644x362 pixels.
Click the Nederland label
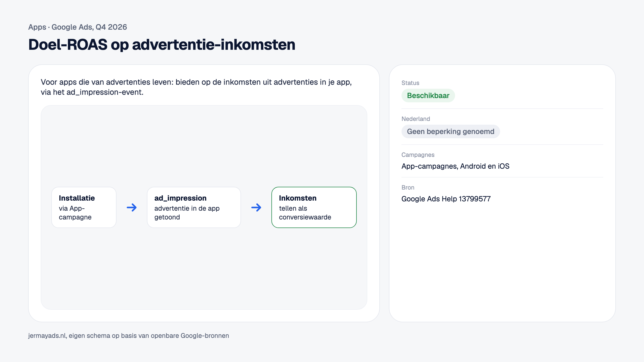(x=416, y=119)
